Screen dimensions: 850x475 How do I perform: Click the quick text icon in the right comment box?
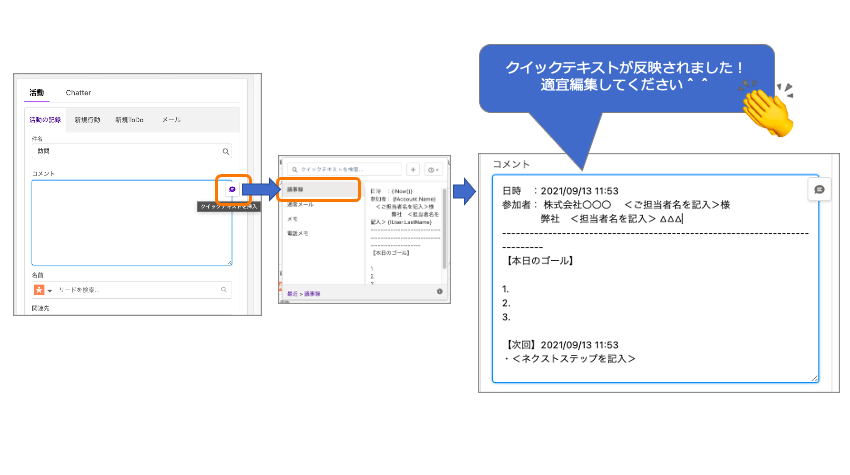click(819, 189)
